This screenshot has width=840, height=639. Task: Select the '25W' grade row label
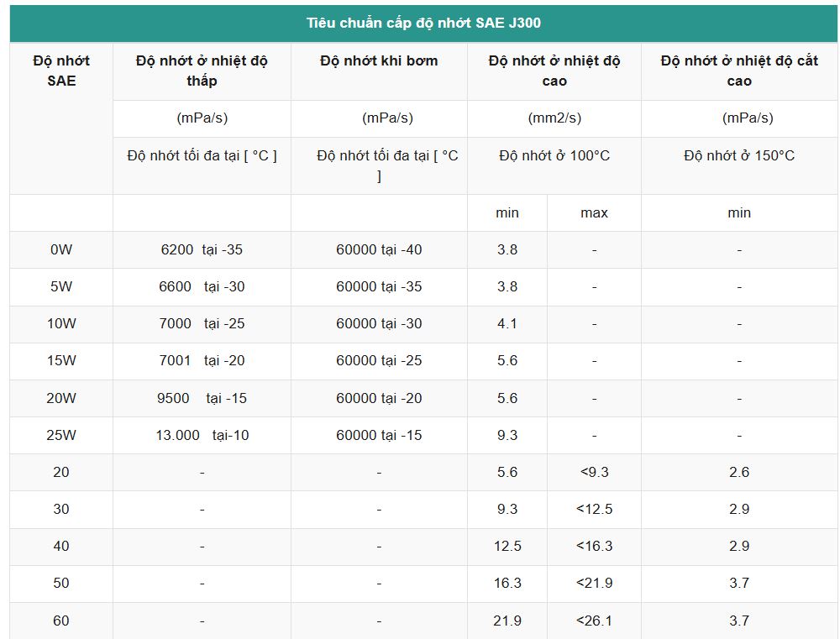point(61,435)
